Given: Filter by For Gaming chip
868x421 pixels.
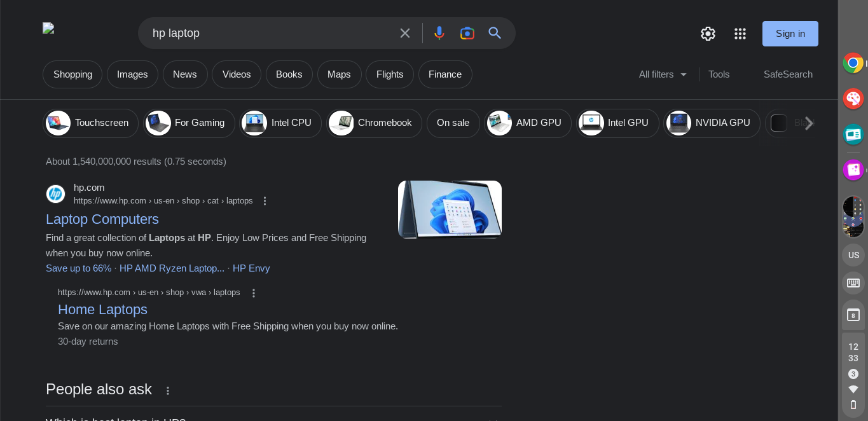Looking at the screenshot, I should point(189,123).
